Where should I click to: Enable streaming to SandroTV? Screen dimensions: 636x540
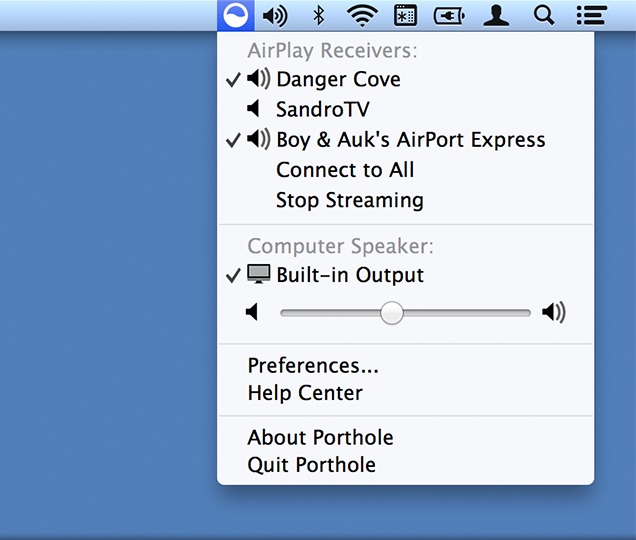pyautogui.click(x=322, y=109)
